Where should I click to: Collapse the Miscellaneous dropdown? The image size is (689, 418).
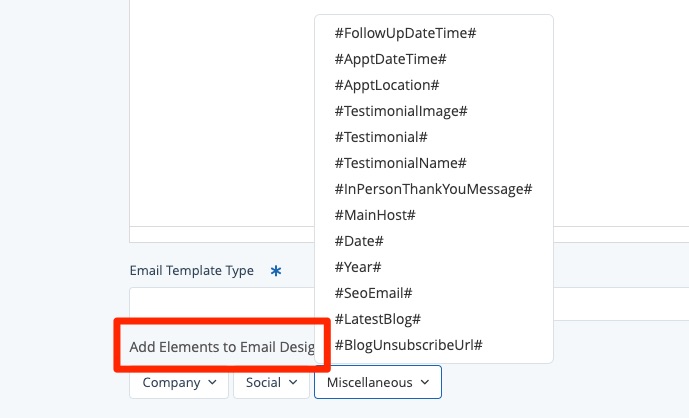coord(377,382)
